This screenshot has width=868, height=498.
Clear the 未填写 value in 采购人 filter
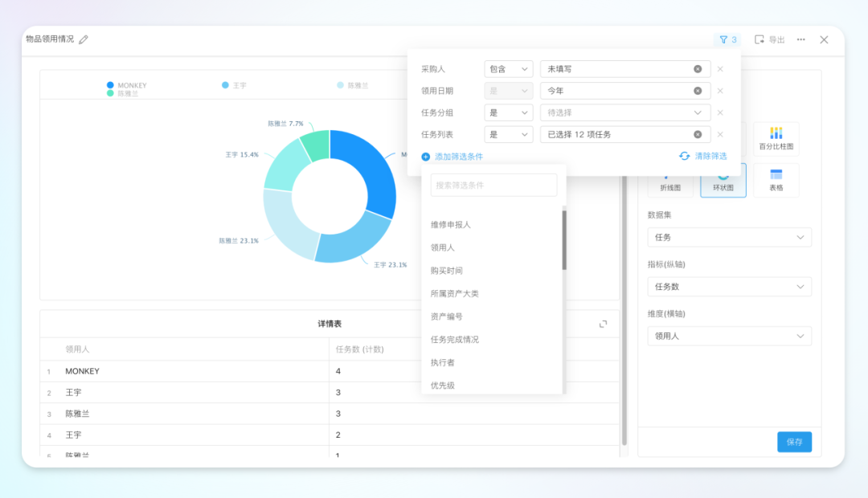click(x=698, y=69)
